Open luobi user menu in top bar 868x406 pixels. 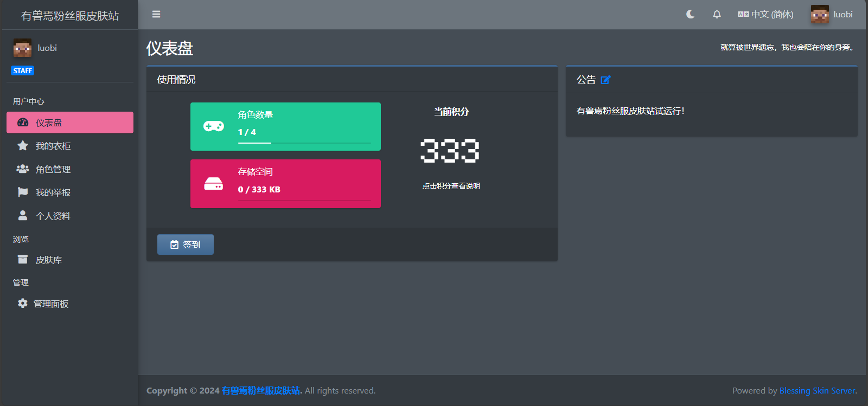(832, 14)
